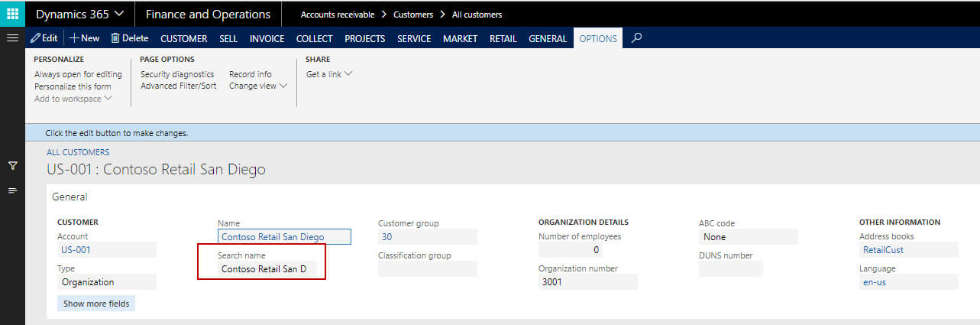
Task: Click the edit button info message
Action: tap(117, 133)
